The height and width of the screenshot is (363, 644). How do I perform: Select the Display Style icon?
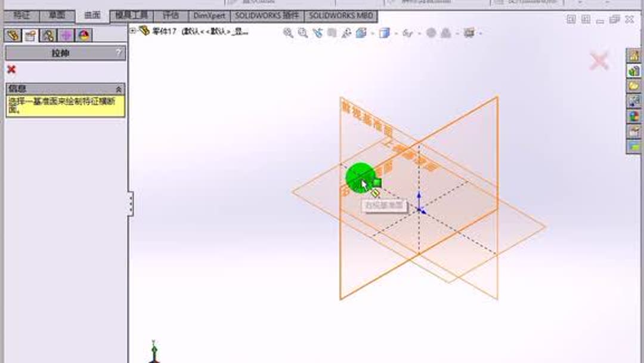coord(385,34)
